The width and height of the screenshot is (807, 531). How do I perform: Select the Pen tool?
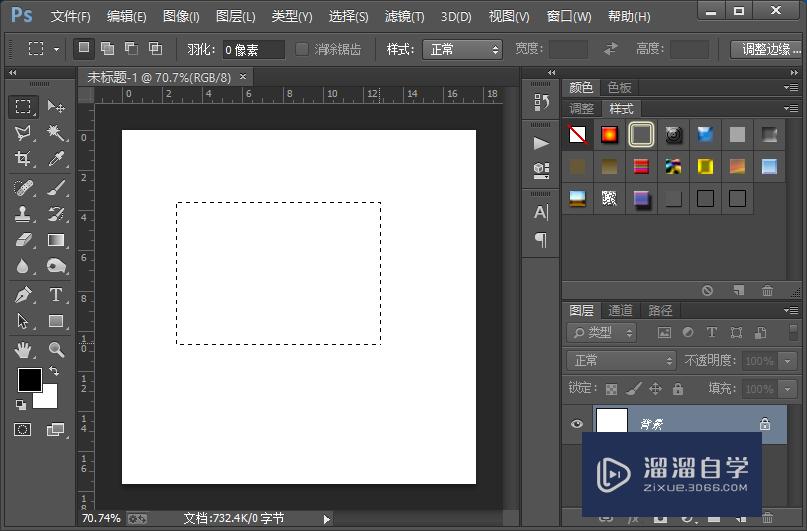pyautogui.click(x=23, y=295)
